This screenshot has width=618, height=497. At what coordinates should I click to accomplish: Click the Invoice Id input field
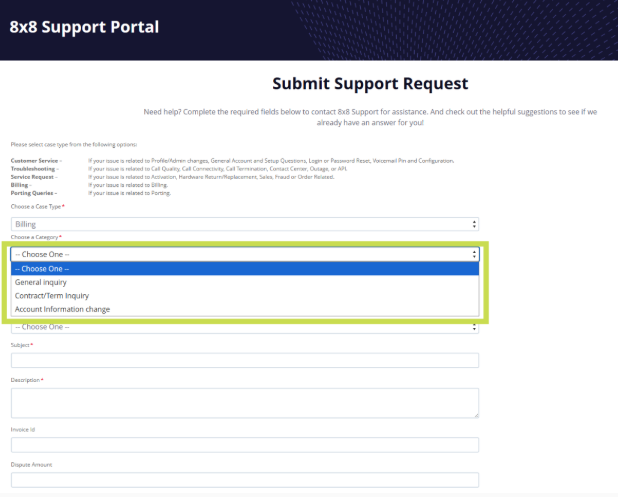click(245, 444)
